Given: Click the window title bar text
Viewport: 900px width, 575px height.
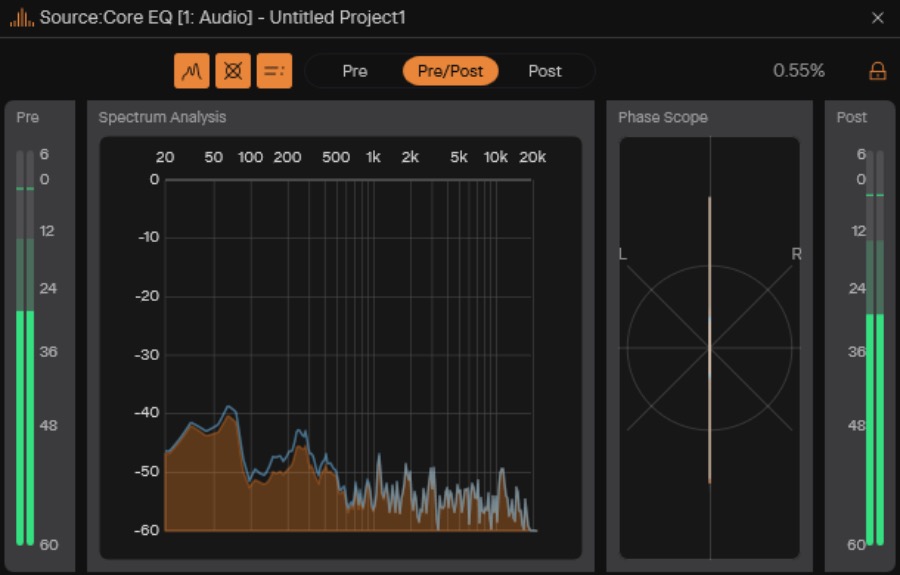Looking at the screenshot, I should pyautogui.click(x=223, y=18).
